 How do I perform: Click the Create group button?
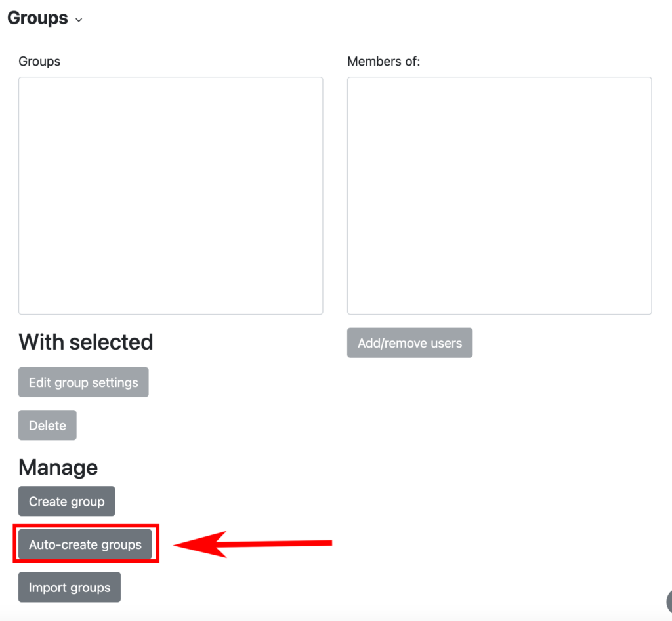click(x=66, y=502)
